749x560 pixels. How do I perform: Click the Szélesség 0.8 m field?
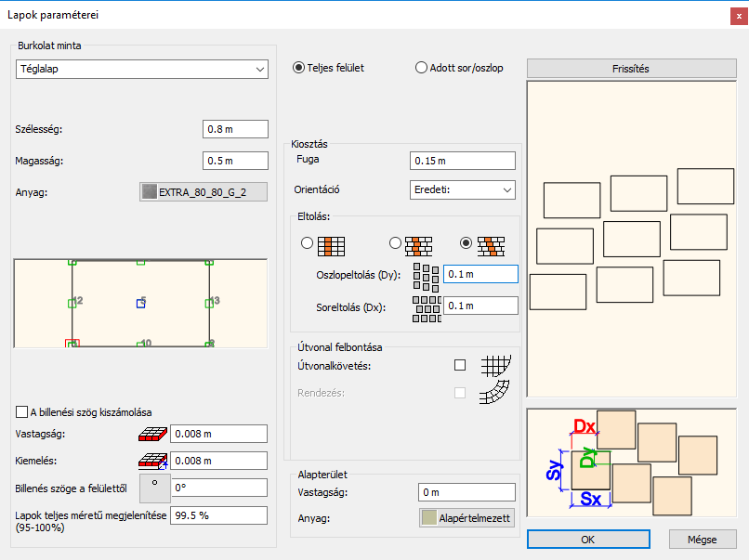pos(235,129)
